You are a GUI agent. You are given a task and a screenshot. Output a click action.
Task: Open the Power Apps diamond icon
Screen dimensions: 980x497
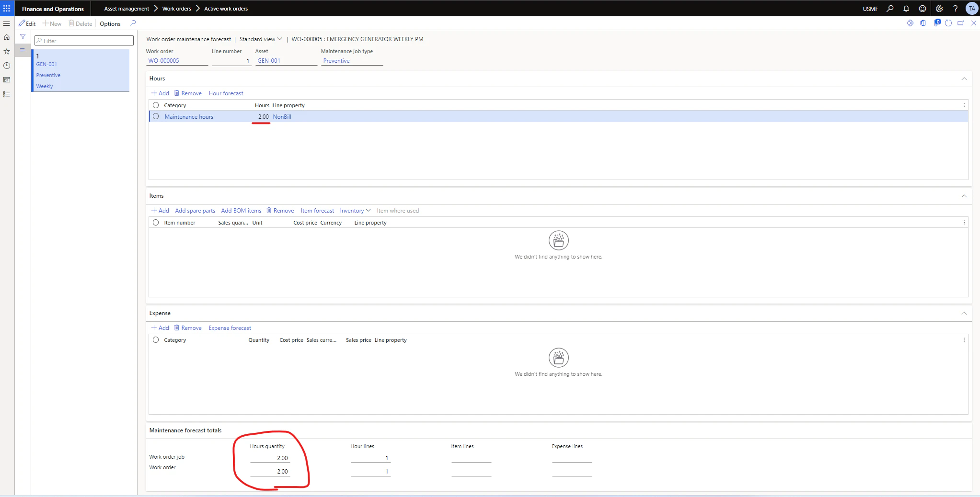click(x=910, y=23)
